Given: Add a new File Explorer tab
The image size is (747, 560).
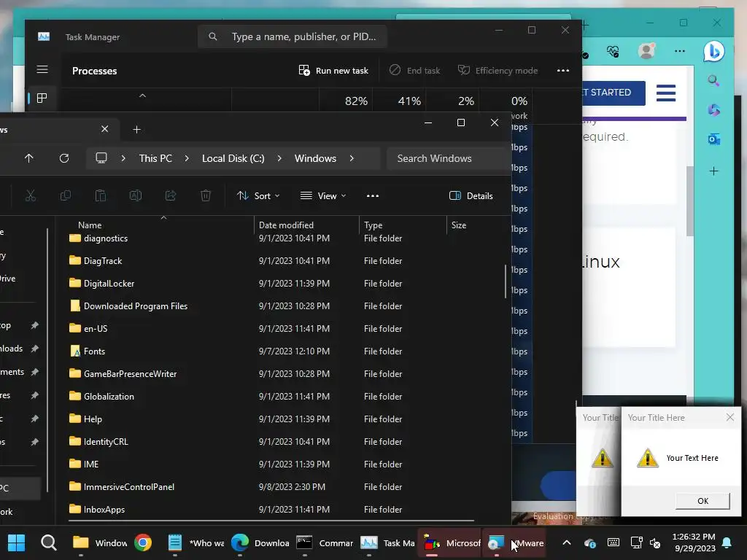Looking at the screenshot, I should [x=136, y=130].
